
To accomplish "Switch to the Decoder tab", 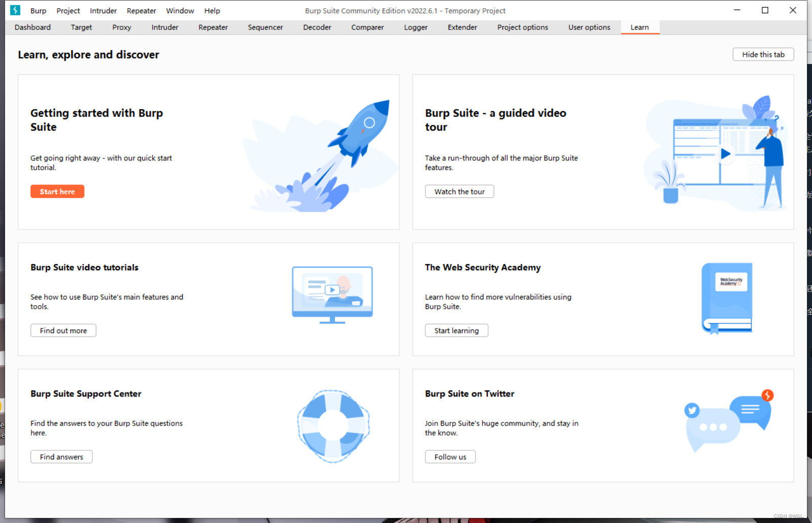I will click(x=317, y=27).
